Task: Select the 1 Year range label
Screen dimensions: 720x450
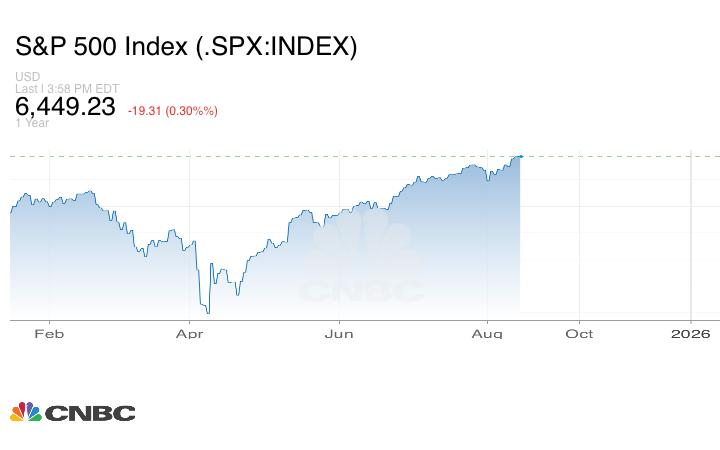Action: [x=31, y=123]
